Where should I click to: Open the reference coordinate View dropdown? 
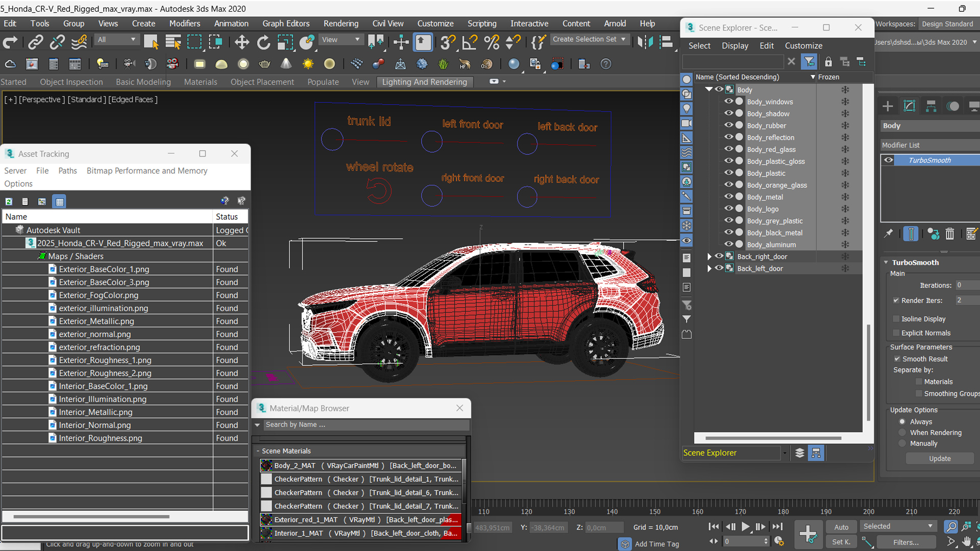[x=340, y=40]
